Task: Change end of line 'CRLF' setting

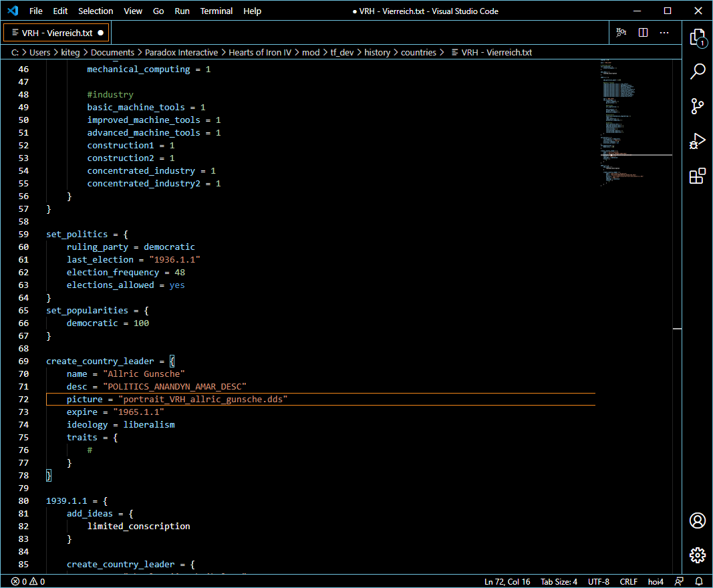Action: [628, 581]
